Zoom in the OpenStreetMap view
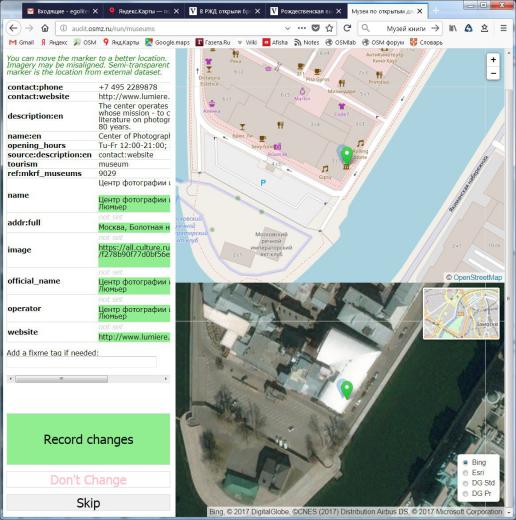 [x=493, y=60]
